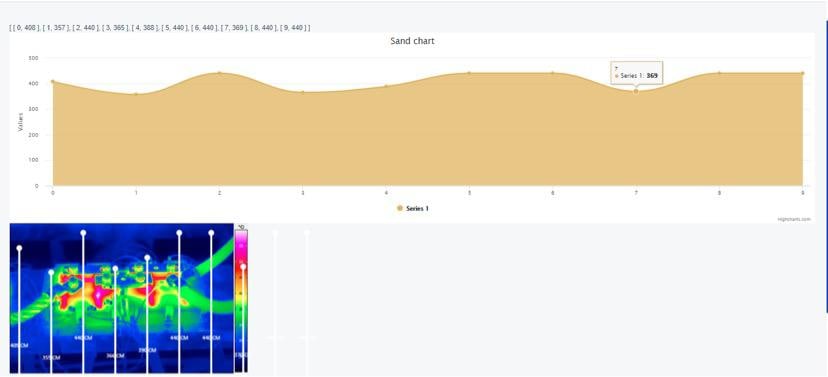Viewport: 828px width, 377px height.
Task: Click the data point above x-axis 4
Action: [386, 86]
